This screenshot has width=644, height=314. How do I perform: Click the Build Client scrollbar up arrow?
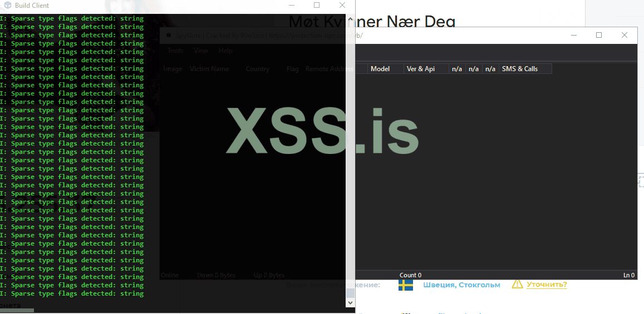click(x=350, y=19)
